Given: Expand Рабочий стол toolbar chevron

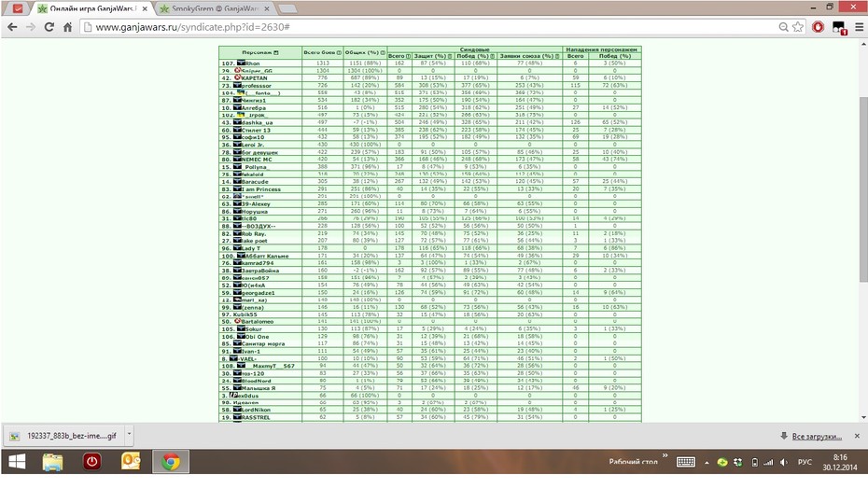Looking at the screenshot, I should pos(665,456).
